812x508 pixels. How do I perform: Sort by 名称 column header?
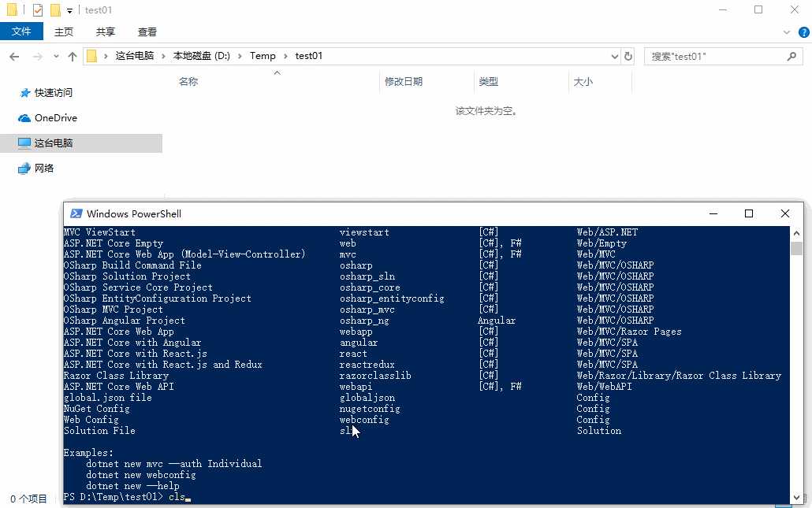[188, 81]
